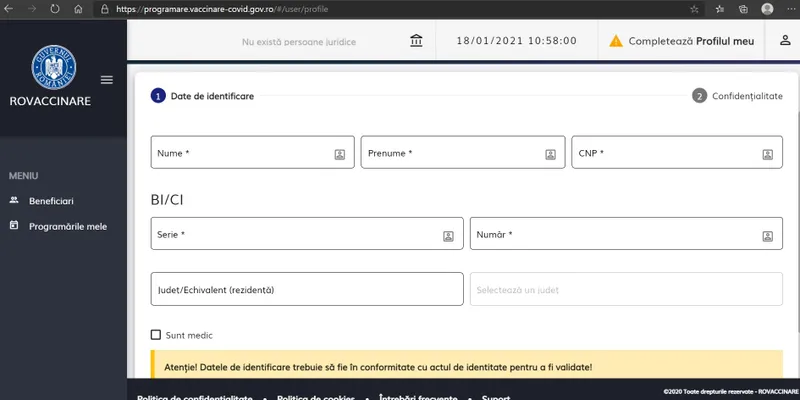
Task: Click into the Prenume input field
Action: 450,153
